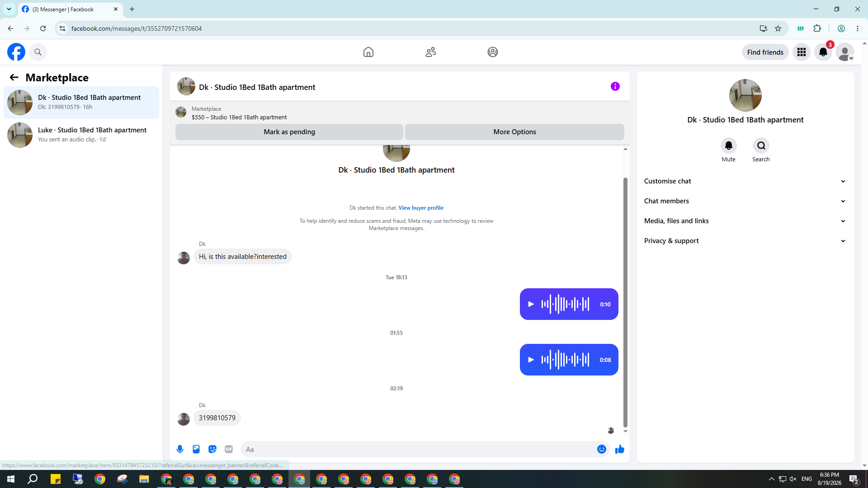
Task: Open the account profile avatar menu
Action: [845, 52]
